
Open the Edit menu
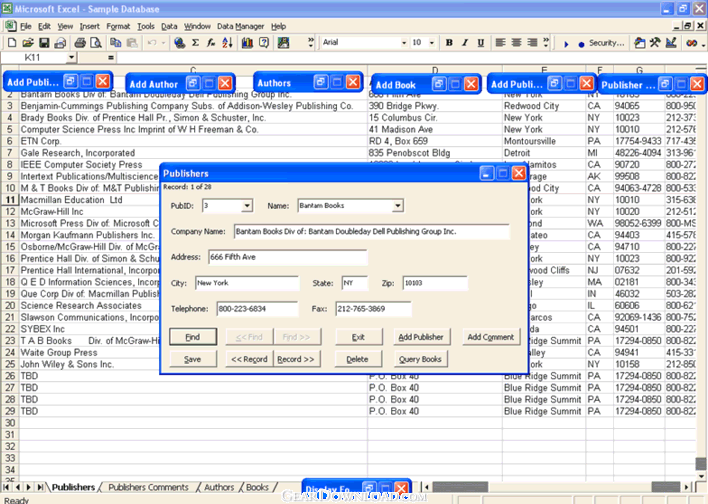(44, 27)
